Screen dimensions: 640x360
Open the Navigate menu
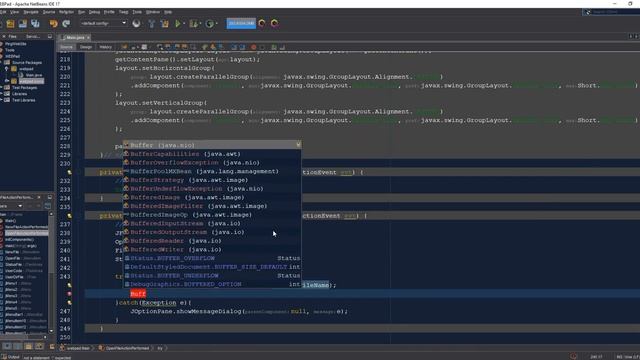[x=31, y=12]
